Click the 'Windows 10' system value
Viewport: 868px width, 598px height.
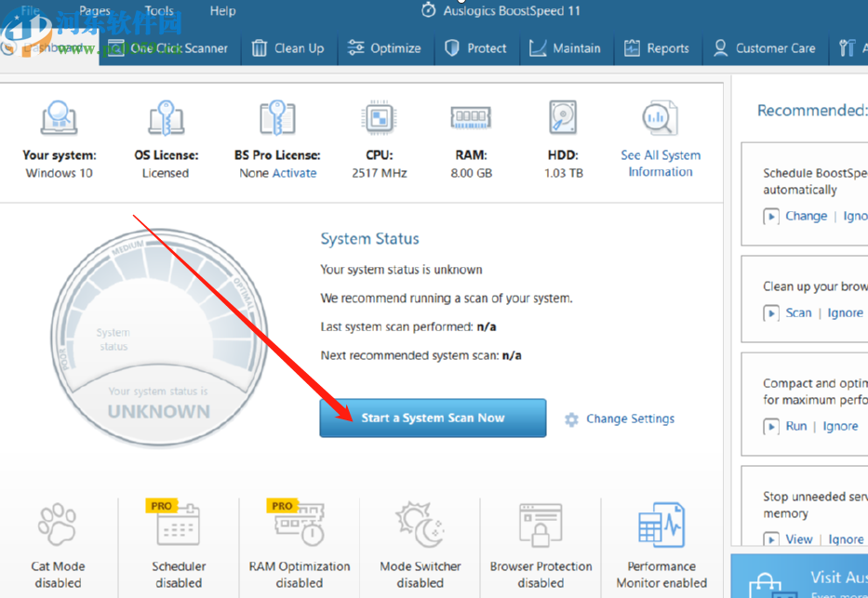click(59, 173)
